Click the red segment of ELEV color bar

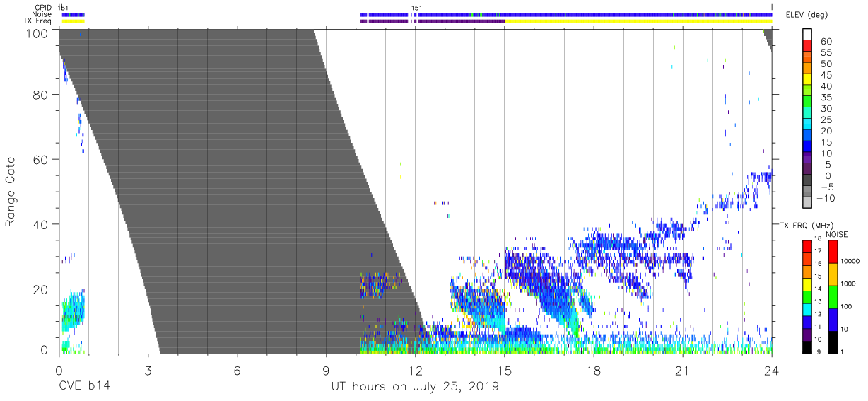809,47
